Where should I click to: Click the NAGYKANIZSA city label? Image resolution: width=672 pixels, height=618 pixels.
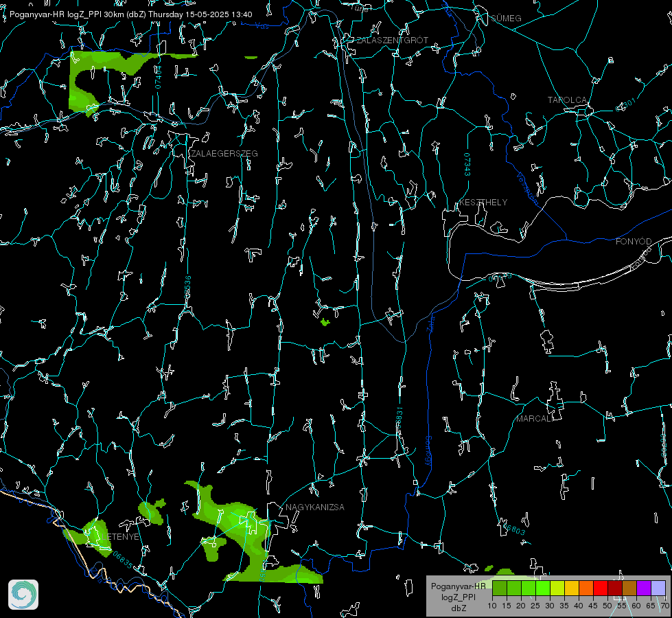(x=315, y=507)
